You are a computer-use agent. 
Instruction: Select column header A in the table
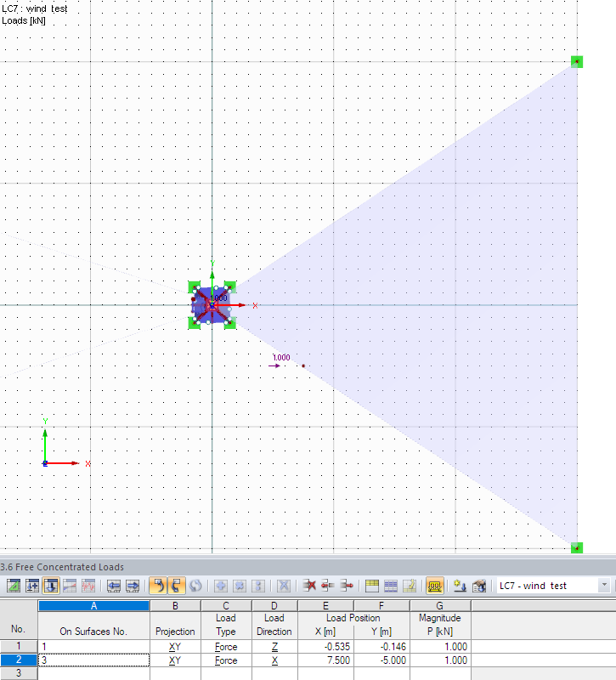(x=93, y=606)
